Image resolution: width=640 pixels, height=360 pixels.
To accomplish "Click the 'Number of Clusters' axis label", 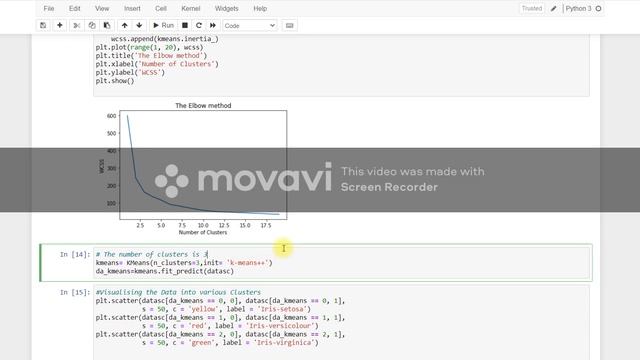I will pos(203,232).
